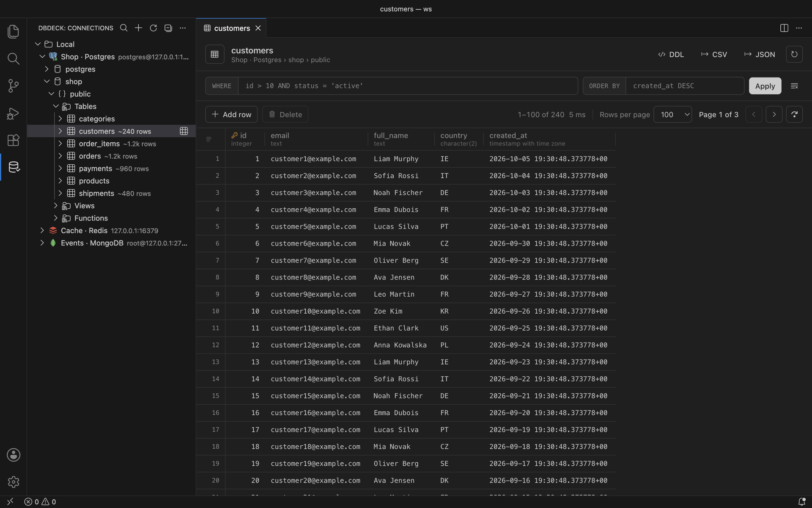Click Add row button
Viewport: 812px width, 508px height.
point(231,114)
